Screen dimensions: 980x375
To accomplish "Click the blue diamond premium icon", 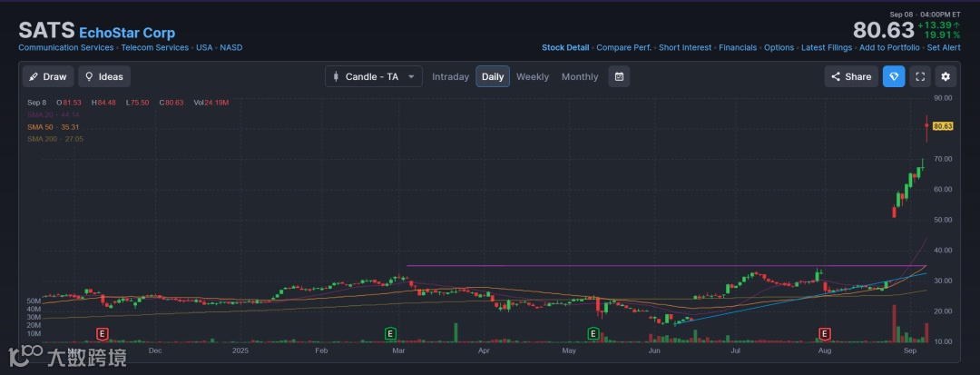I will click(x=894, y=76).
